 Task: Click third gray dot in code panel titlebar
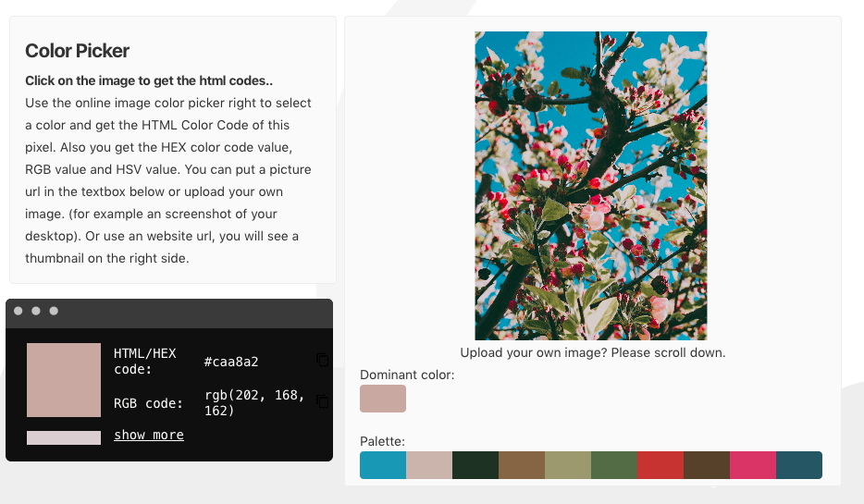click(x=54, y=311)
